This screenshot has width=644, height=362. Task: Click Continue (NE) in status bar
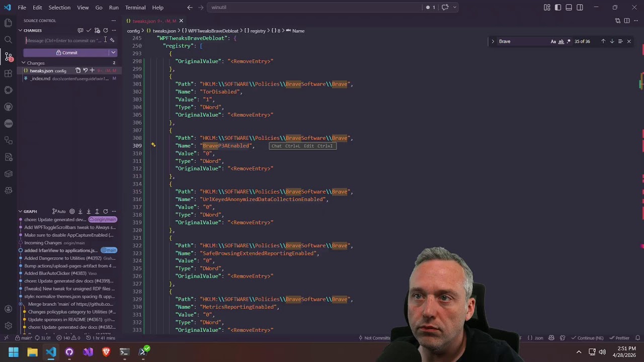coord(587,338)
